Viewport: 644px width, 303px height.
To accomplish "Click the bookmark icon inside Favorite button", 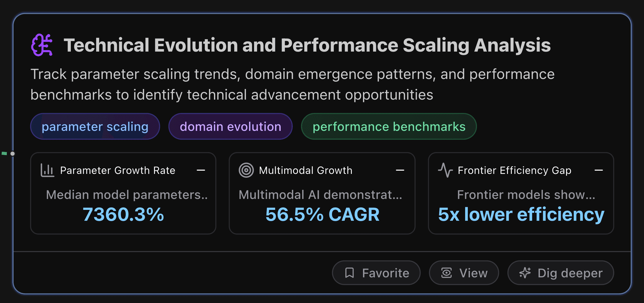I will pos(350,273).
